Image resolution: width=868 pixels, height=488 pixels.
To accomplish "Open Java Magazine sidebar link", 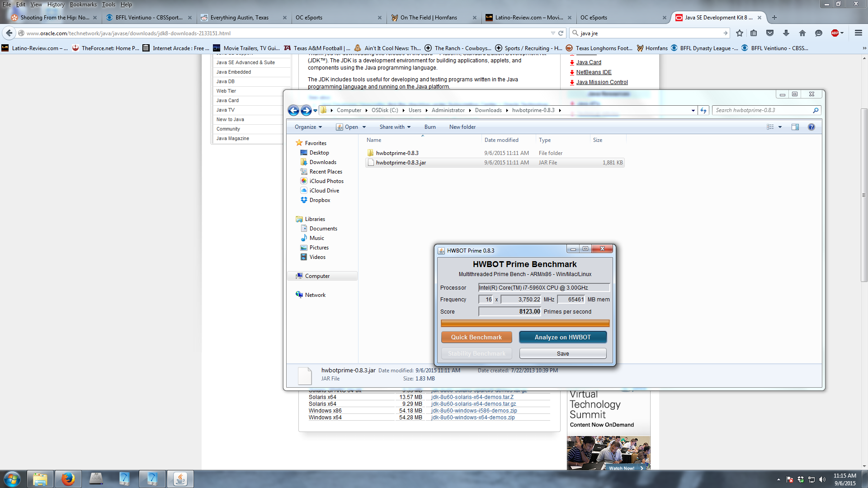I will click(232, 138).
